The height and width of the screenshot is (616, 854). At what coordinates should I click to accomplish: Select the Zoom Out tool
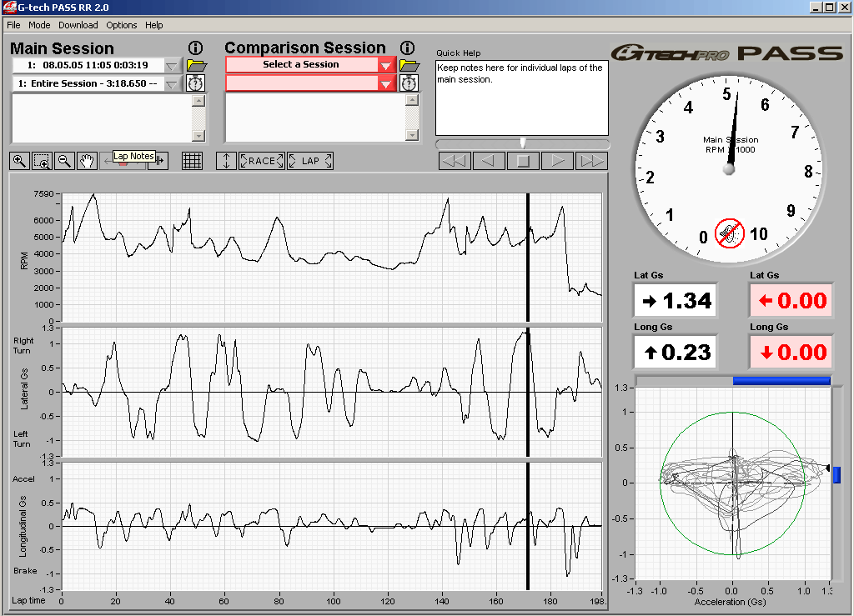tap(63, 160)
